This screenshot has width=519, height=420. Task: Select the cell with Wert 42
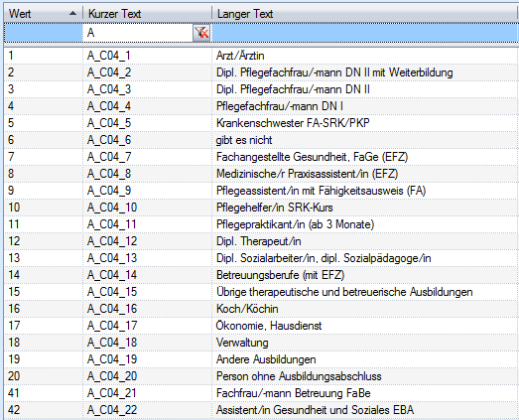click(44, 410)
